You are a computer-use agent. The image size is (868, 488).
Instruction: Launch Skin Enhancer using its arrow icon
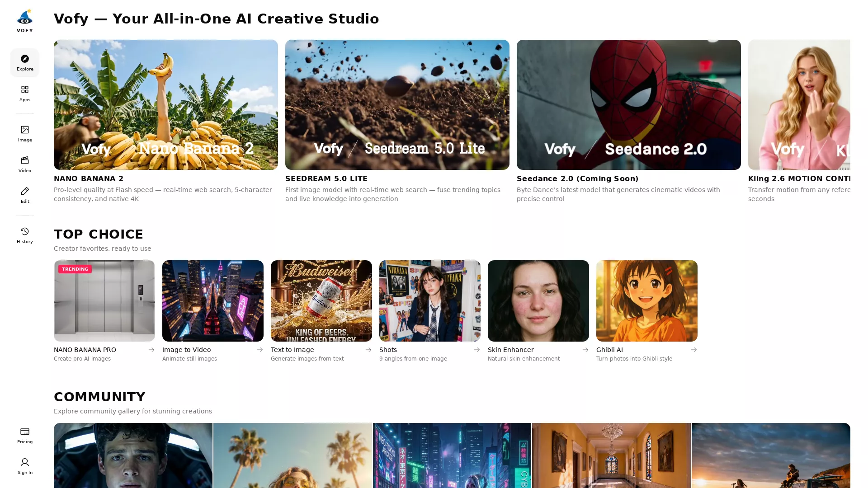[x=585, y=350]
